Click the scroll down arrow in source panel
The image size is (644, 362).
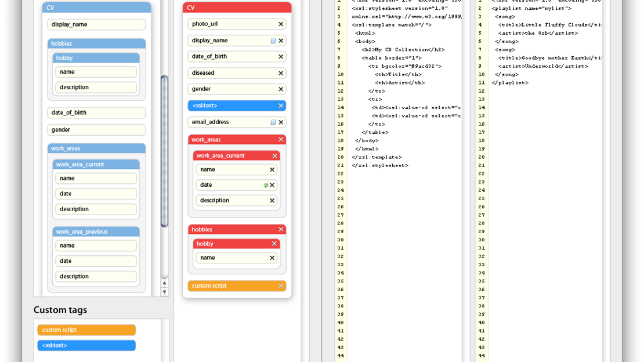tap(164, 292)
